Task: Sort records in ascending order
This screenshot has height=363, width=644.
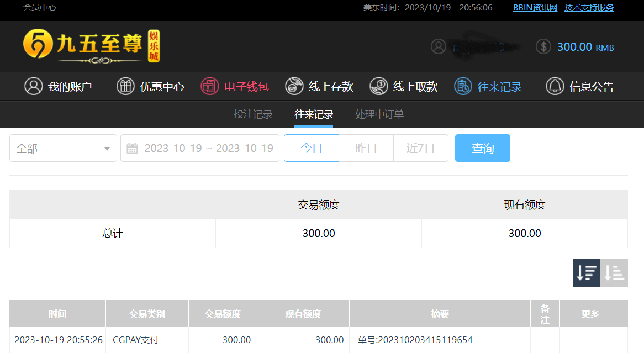Action: tap(614, 272)
